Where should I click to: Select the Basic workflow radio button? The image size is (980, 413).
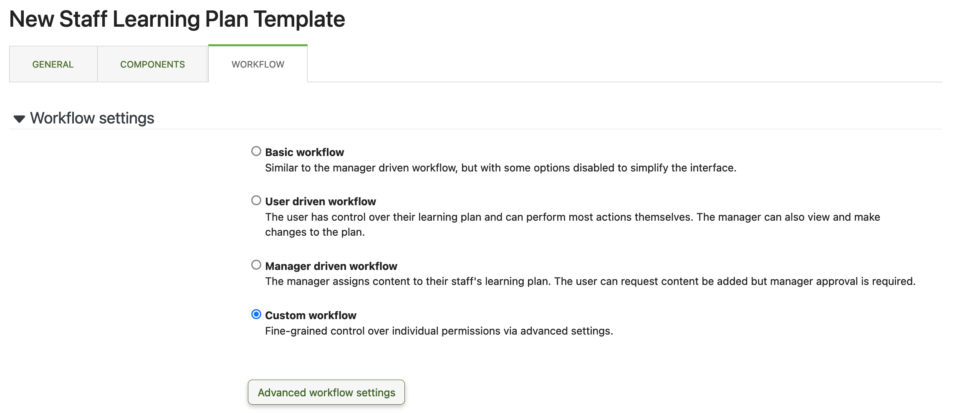point(256,151)
